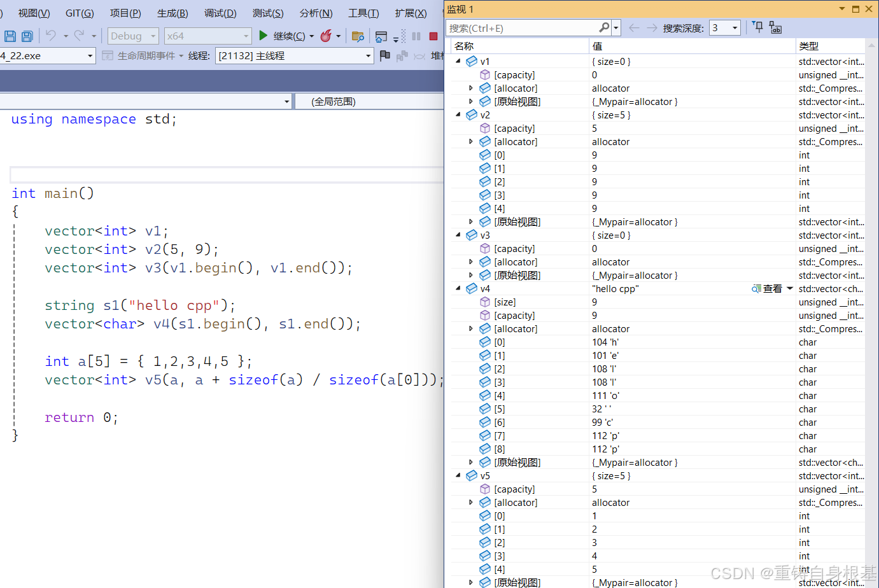
Task: Open the Debug configuration dropdown
Action: coord(133,36)
